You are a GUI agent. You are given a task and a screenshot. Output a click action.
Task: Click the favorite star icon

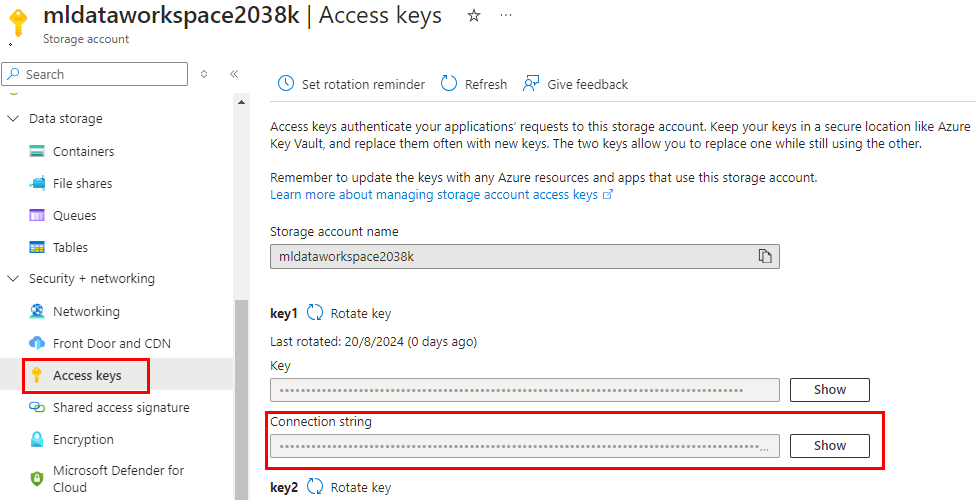click(x=474, y=16)
